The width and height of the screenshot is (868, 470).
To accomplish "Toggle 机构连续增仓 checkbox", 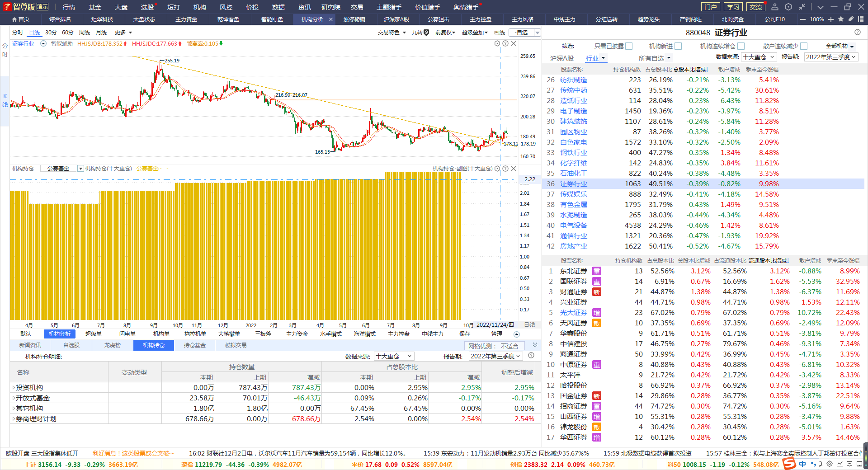I will (741, 46).
